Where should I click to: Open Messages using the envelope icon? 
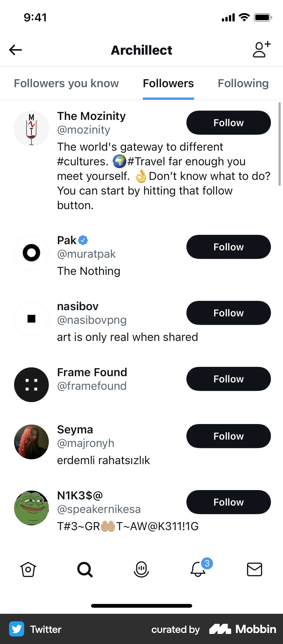click(x=255, y=570)
